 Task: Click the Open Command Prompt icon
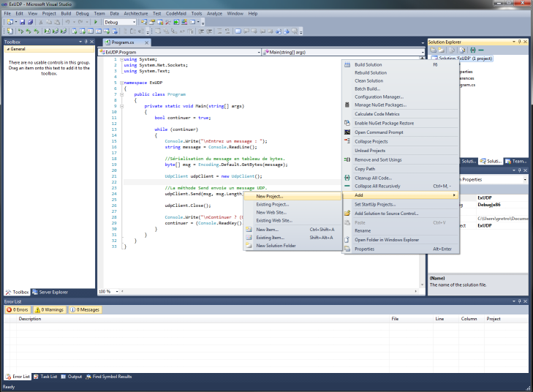click(x=347, y=132)
